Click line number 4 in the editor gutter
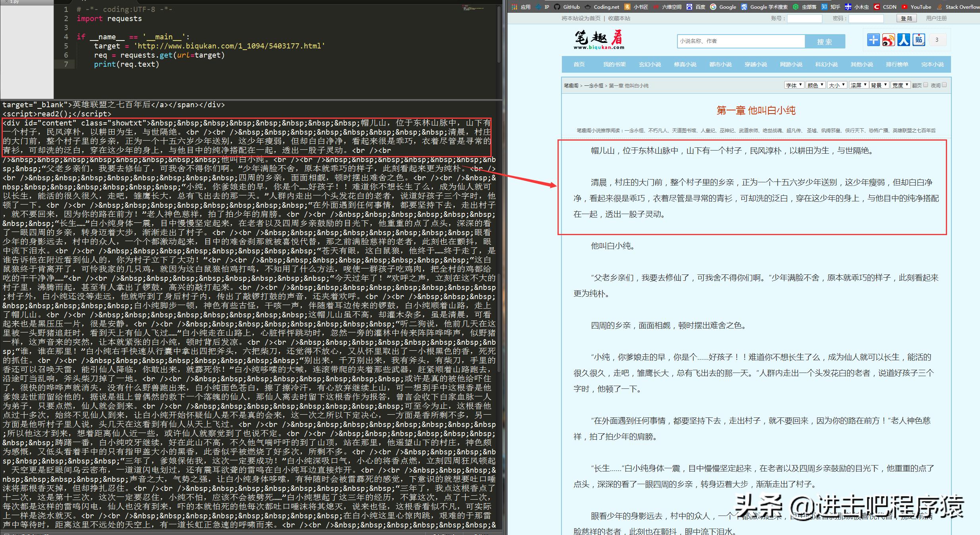The height and width of the screenshot is (535, 980). point(66,37)
